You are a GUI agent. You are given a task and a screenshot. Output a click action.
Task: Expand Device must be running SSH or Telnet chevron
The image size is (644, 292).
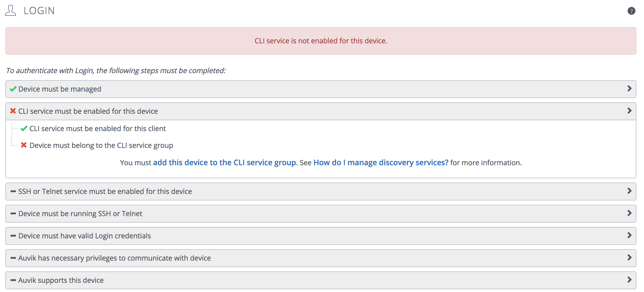pos(629,213)
